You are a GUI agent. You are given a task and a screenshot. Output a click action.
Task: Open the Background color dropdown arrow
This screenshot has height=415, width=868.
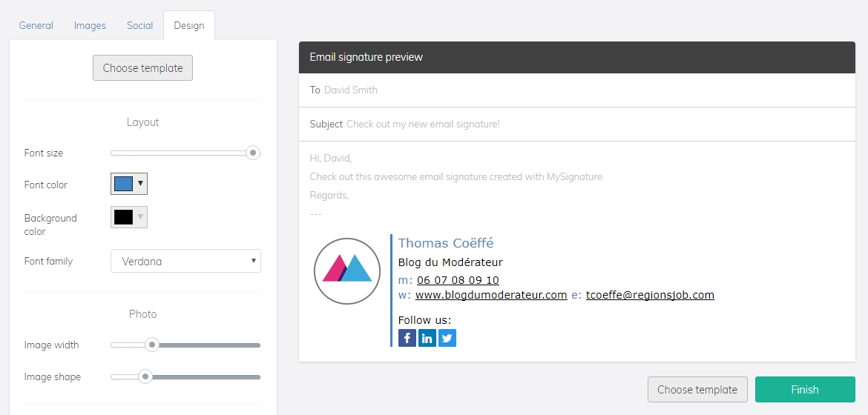click(141, 216)
